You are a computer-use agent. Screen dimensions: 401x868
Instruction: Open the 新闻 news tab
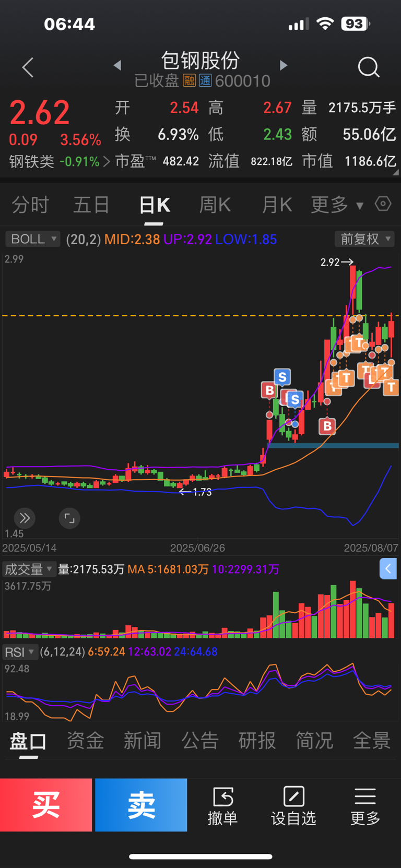point(143,741)
